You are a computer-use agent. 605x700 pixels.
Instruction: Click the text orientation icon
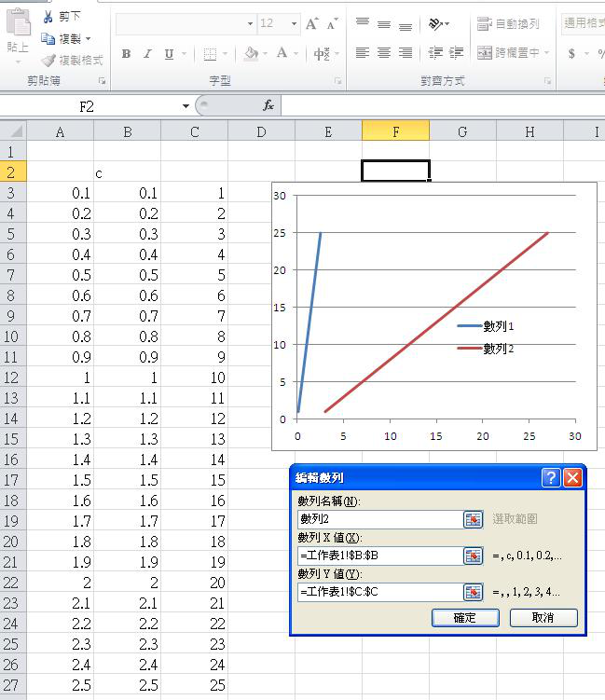[435, 23]
